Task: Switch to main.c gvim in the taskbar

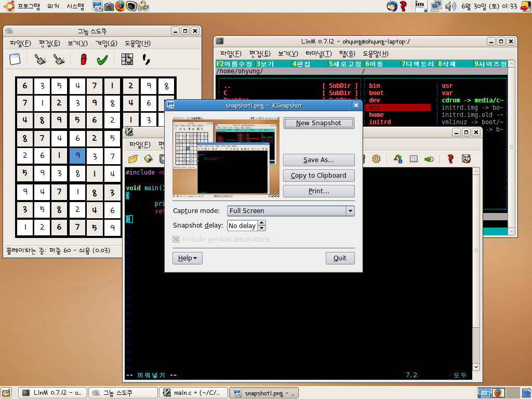Action: (194, 393)
